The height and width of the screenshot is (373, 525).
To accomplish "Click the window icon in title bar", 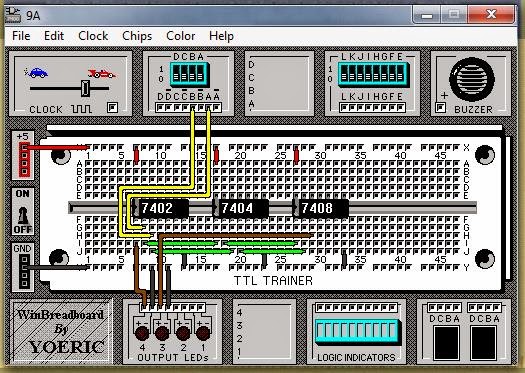I will [12, 15].
